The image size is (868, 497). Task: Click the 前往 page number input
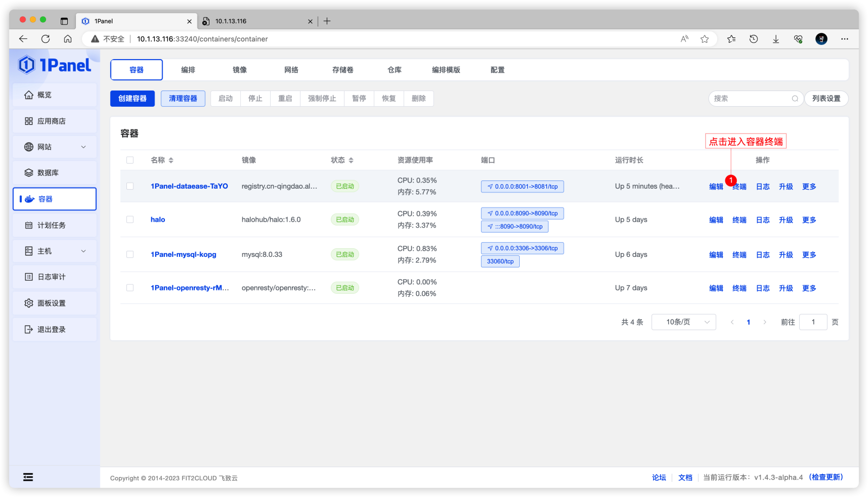pos(813,322)
